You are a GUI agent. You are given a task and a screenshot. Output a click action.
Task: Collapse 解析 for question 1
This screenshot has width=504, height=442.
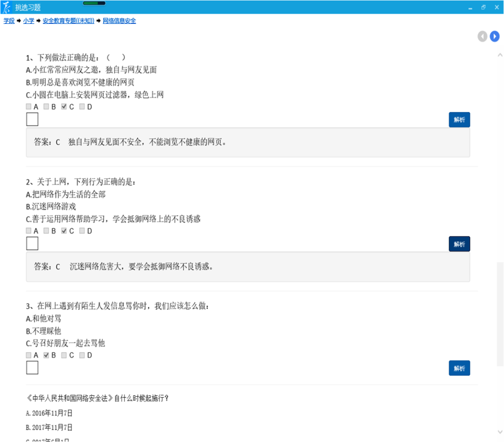(x=459, y=120)
